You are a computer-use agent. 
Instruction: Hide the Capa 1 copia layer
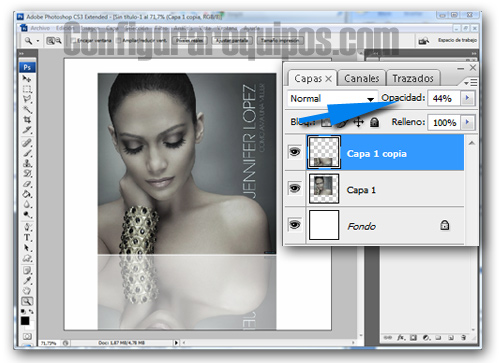pyautogui.click(x=294, y=152)
